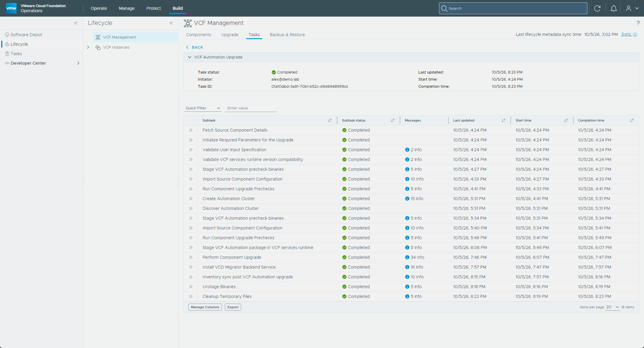Open the Quick Filter dropdown
The height and width of the screenshot is (348, 644).
203,108
